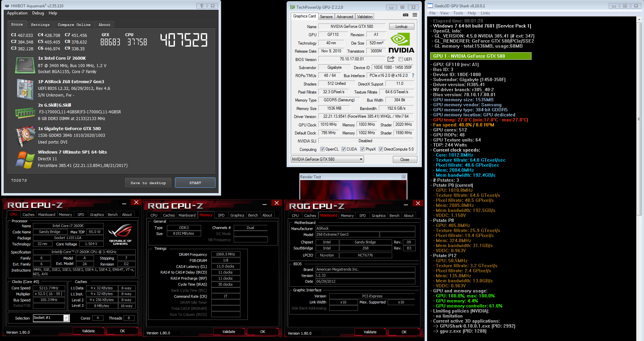Click Save to desktop in Aquamark
This screenshot has height=341, width=644.
click(148, 183)
